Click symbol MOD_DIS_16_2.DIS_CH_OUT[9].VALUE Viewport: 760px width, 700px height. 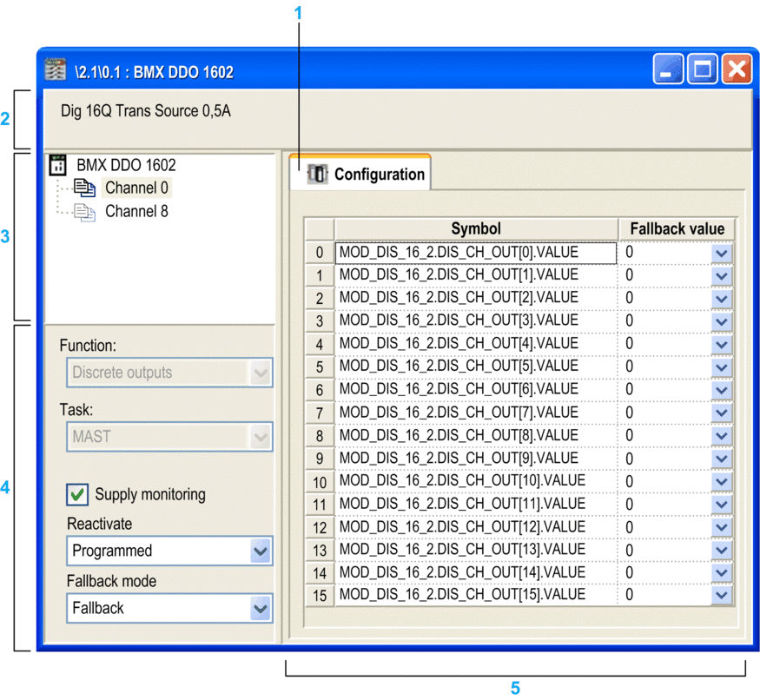[459, 458]
